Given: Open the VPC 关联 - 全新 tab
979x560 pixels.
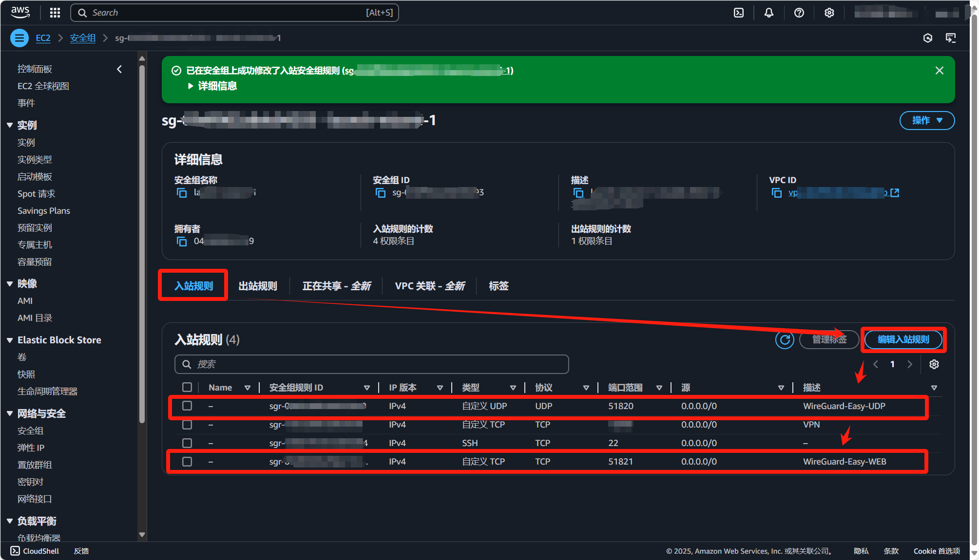Looking at the screenshot, I should click(x=430, y=286).
